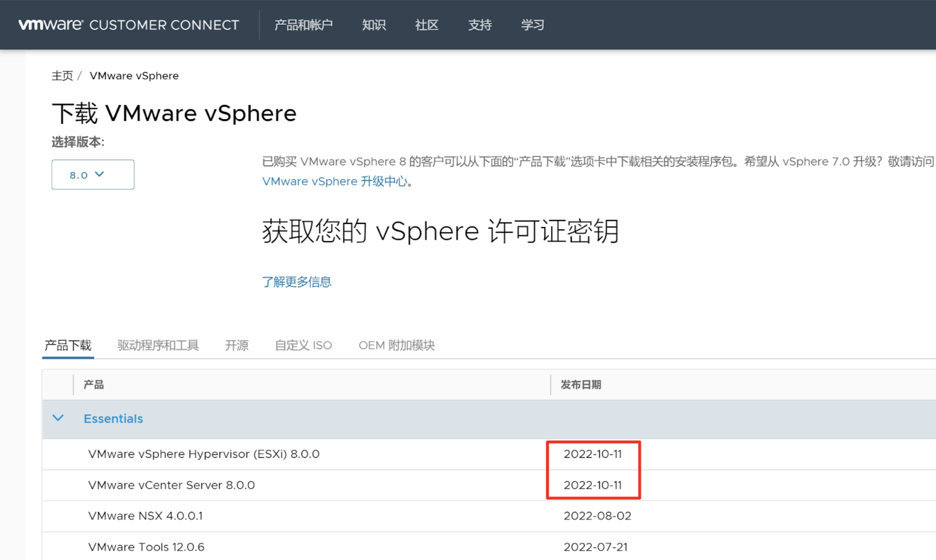
Task: Click the Essentials group heading
Action: 113,419
